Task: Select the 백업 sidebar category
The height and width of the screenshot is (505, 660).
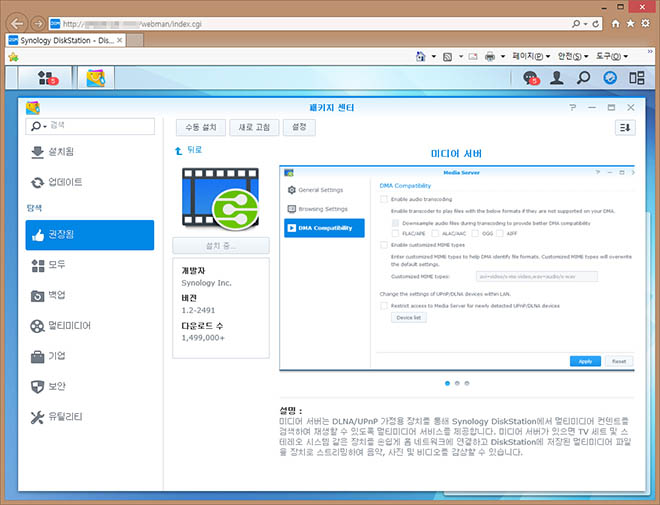Action: [90, 295]
